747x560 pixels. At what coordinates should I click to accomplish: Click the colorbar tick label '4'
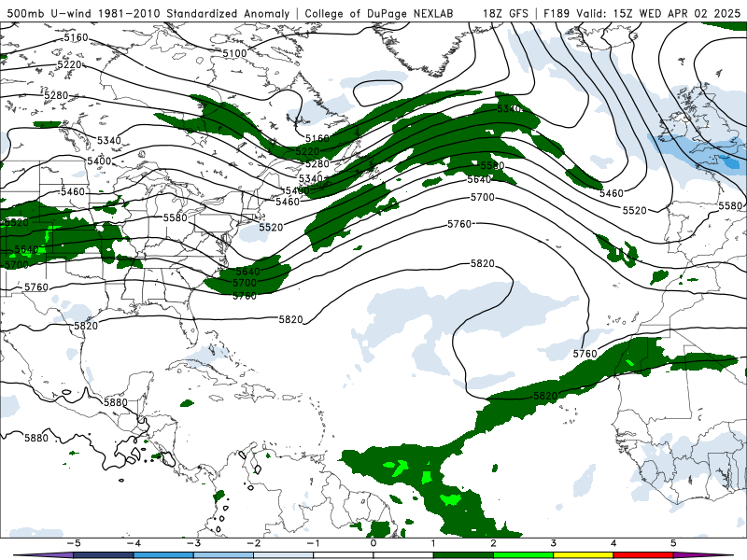click(613, 543)
